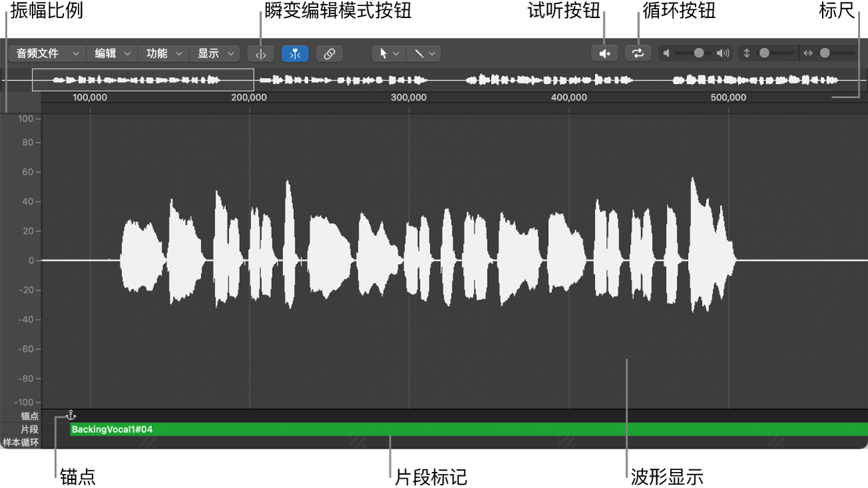Click the 试听 prehear button
The image size is (868, 488).
click(x=604, y=53)
